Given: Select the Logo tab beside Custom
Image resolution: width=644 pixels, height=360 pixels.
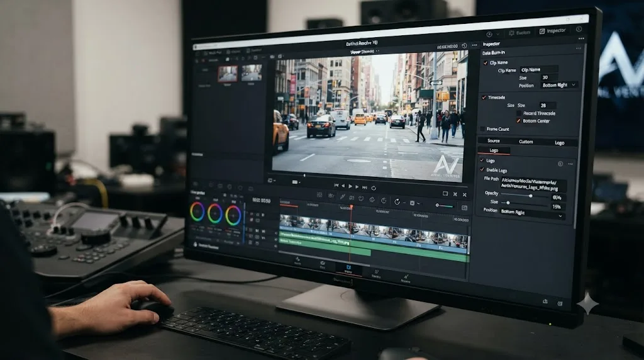Looking at the screenshot, I should (559, 143).
